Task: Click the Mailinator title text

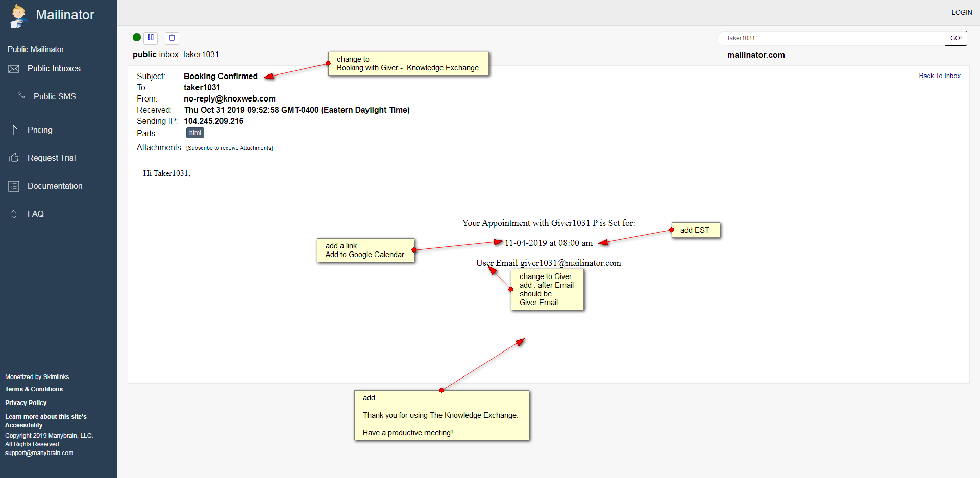Action: (65, 15)
